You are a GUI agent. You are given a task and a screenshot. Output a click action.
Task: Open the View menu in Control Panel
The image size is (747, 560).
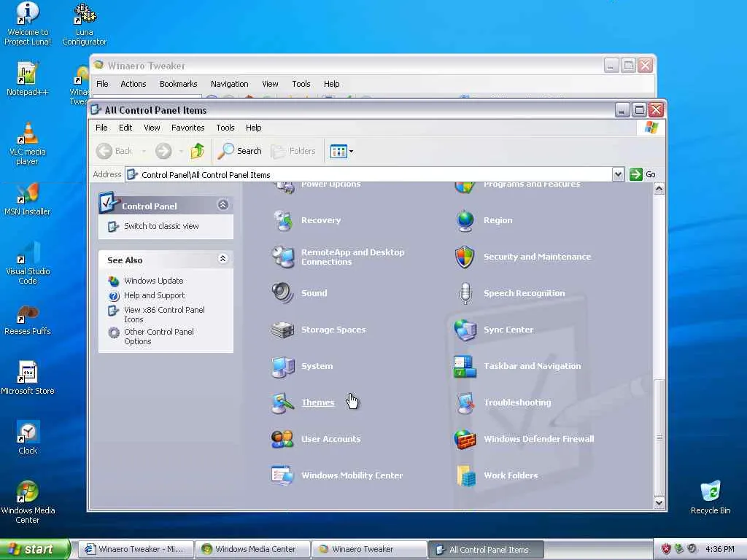(x=152, y=128)
